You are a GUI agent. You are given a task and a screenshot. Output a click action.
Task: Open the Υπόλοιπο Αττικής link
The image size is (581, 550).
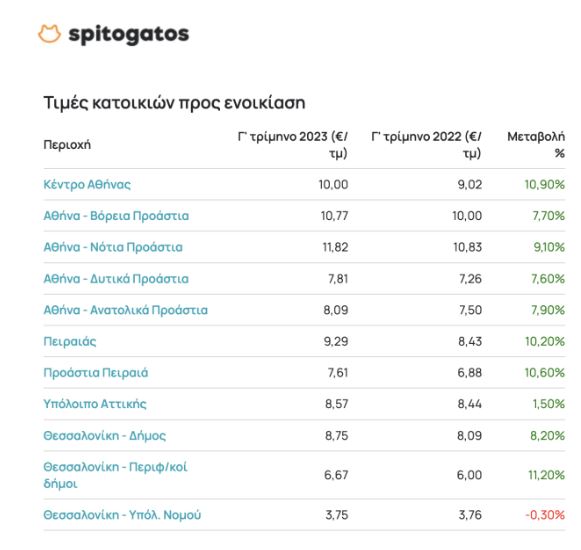coord(95,404)
